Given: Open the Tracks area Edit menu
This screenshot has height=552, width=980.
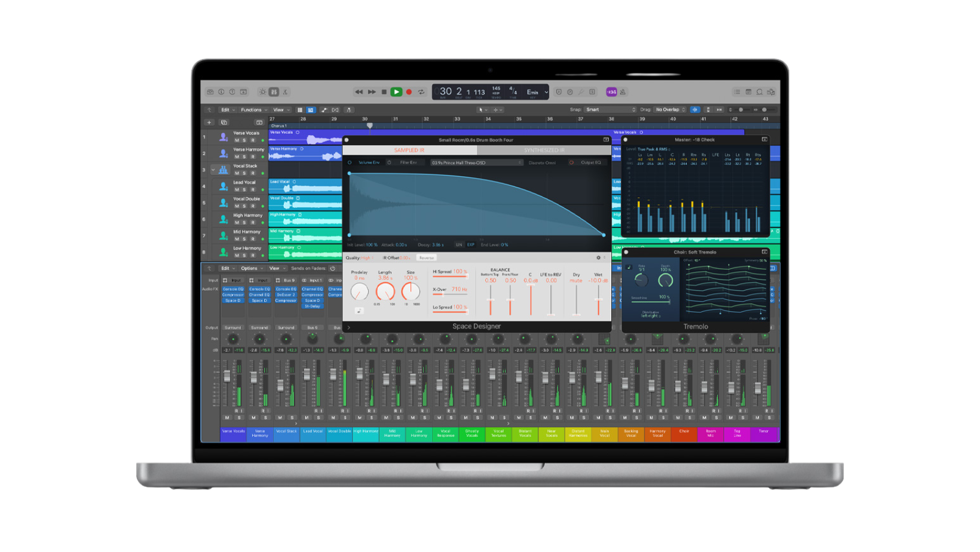Looking at the screenshot, I should (x=227, y=110).
